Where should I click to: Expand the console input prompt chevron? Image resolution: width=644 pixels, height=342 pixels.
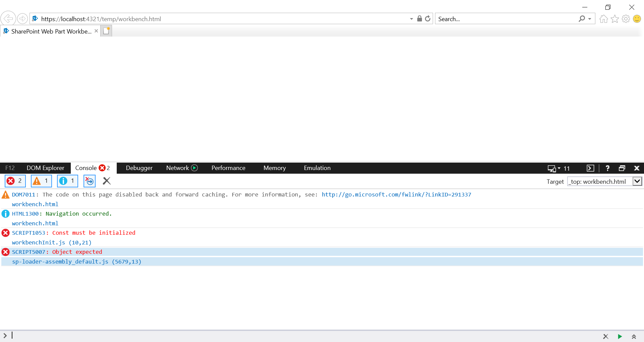tap(5, 336)
